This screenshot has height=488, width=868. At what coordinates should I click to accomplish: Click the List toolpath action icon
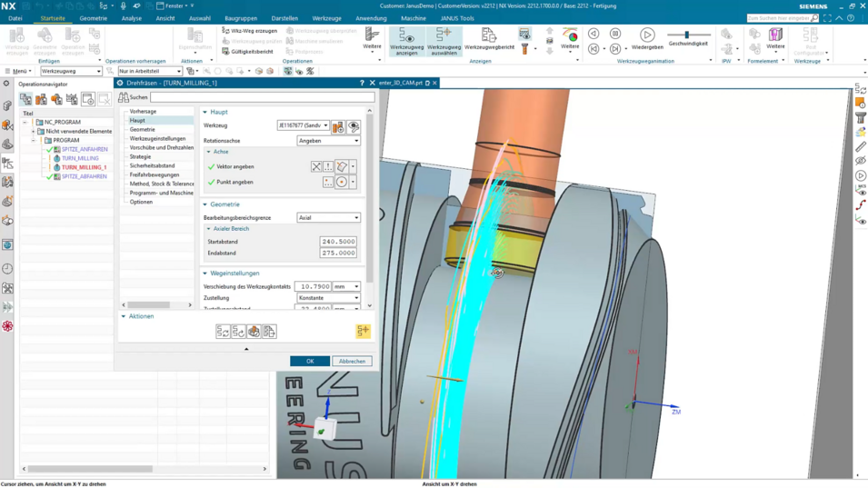tap(269, 332)
